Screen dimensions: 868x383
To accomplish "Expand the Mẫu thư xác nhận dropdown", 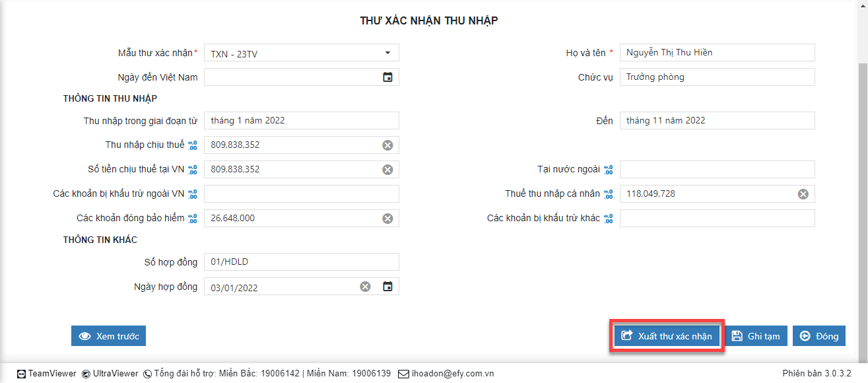I will click(387, 53).
